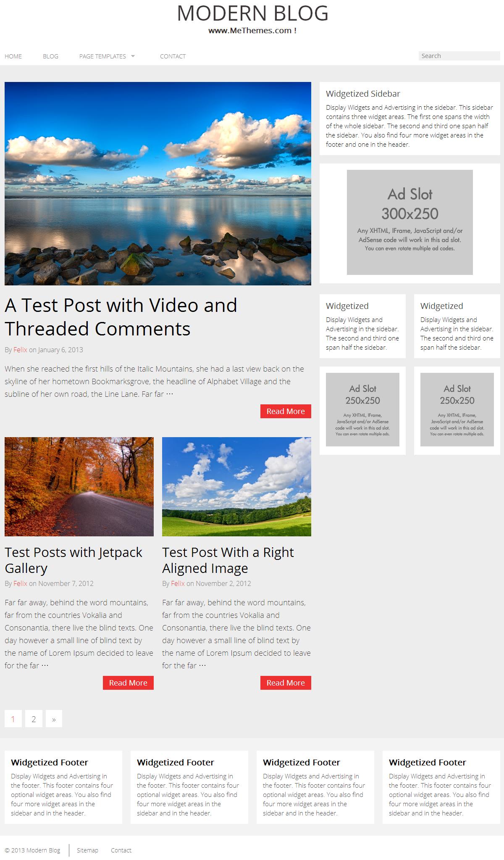Screen dimensions: 504x860
Task: Click Read More for Right Aligned Image post
Action: (286, 683)
